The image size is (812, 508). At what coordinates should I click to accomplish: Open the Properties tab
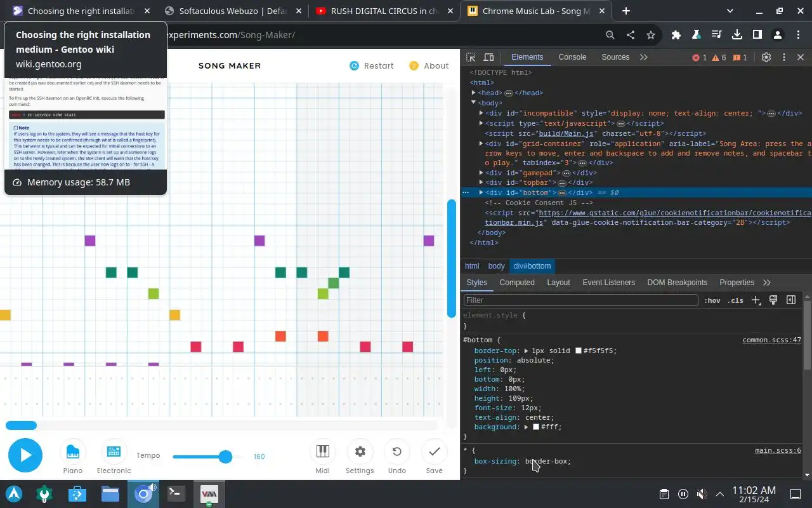(737, 283)
